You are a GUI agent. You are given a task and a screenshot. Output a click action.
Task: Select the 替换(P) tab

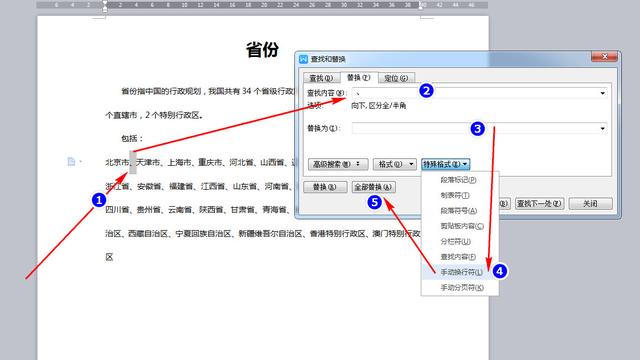(358, 77)
